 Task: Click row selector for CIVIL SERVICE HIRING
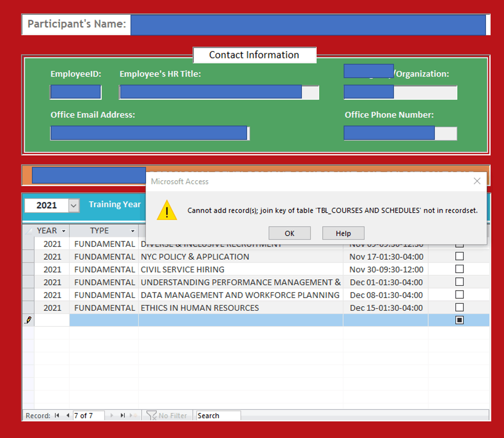tap(28, 269)
